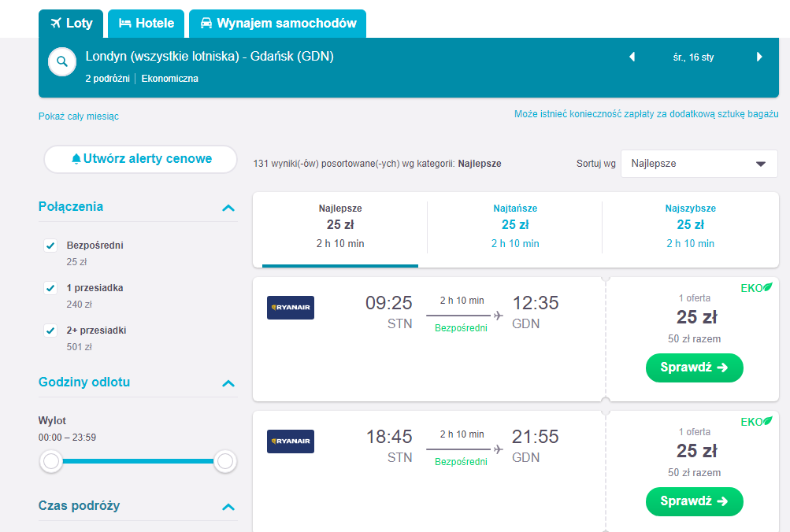
Task: Click the search magnifier icon
Action: click(62, 62)
